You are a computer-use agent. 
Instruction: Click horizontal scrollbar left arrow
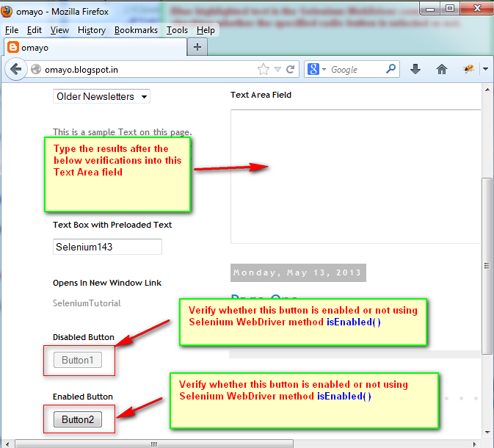(7, 444)
